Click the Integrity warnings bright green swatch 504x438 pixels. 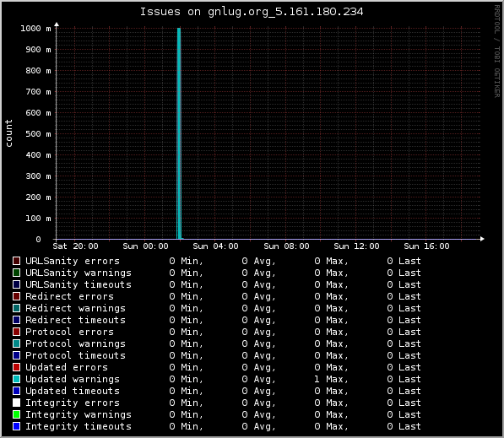point(16,414)
